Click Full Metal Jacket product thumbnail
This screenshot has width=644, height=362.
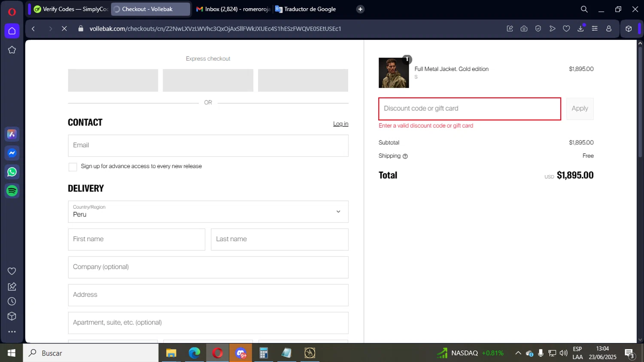point(394,73)
